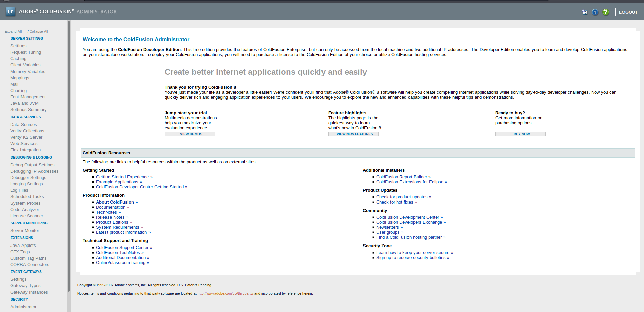The height and width of the screenshot is (312, 644).
Task: Open Scheduled Tasks page
Action: pos(27,197)
